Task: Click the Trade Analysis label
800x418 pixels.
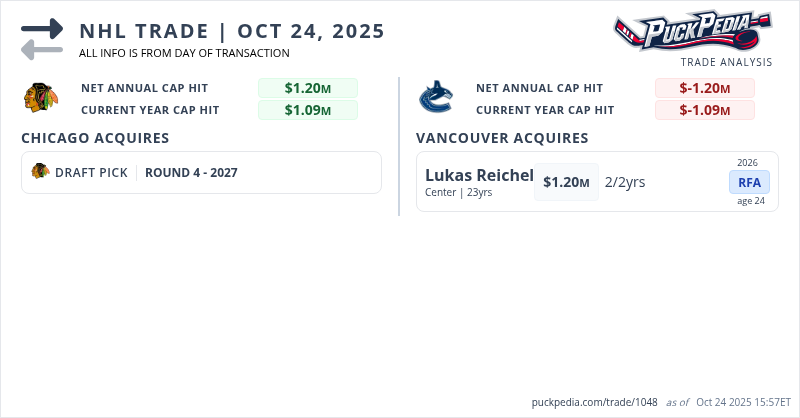Action: [726, 62]
